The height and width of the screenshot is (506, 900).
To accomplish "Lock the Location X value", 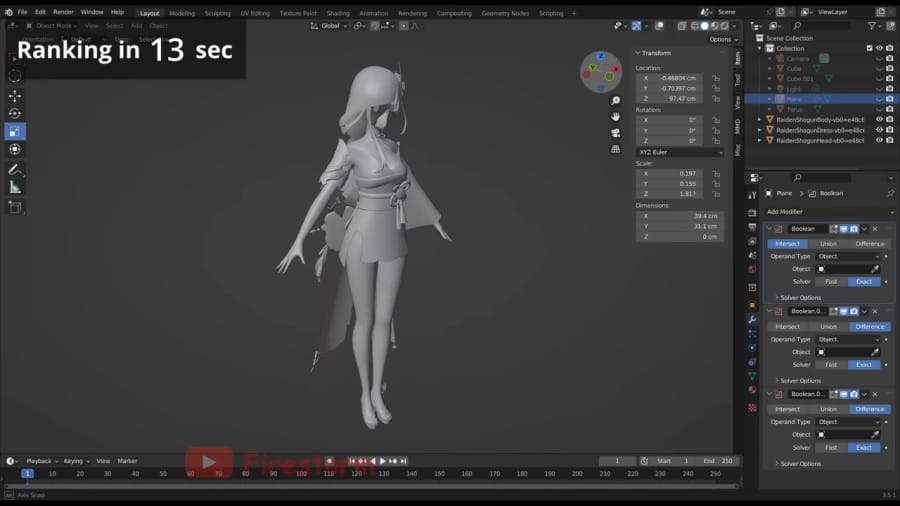I will [x=716, y=78].
